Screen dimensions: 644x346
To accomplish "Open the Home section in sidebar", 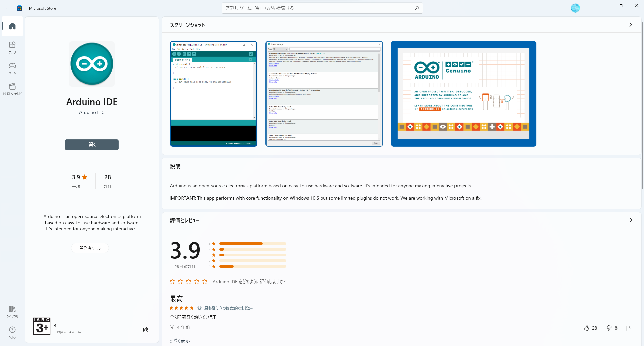I will click(12, 26).
